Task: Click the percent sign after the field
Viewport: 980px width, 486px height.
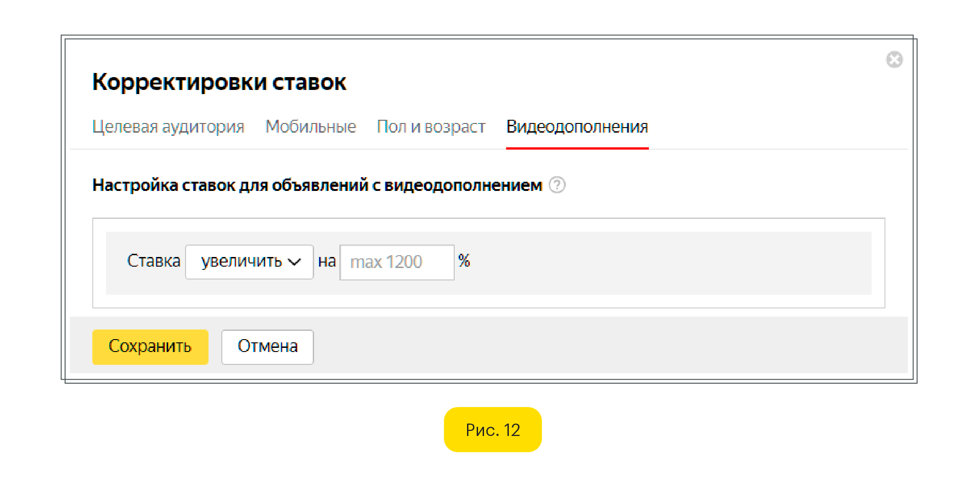Action: [464, 261]
